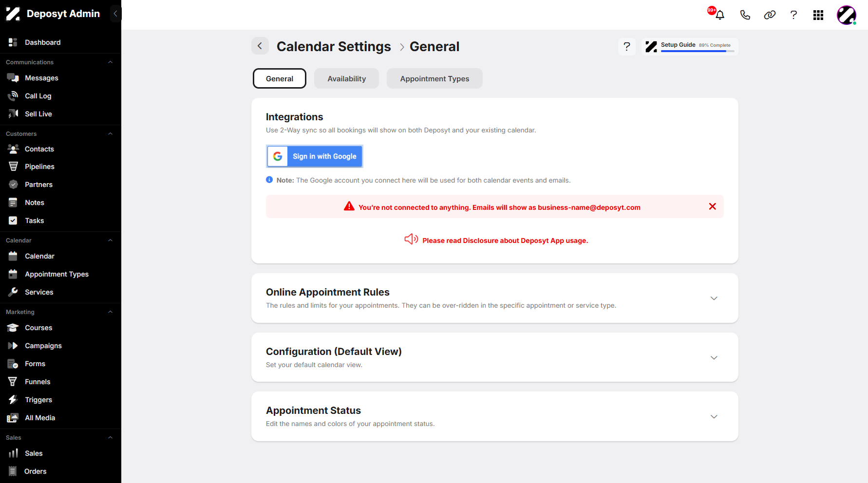Click the back arrow beside Calendar Settings
This screenshot has height=483, width=868.
[x=260, y=46]
